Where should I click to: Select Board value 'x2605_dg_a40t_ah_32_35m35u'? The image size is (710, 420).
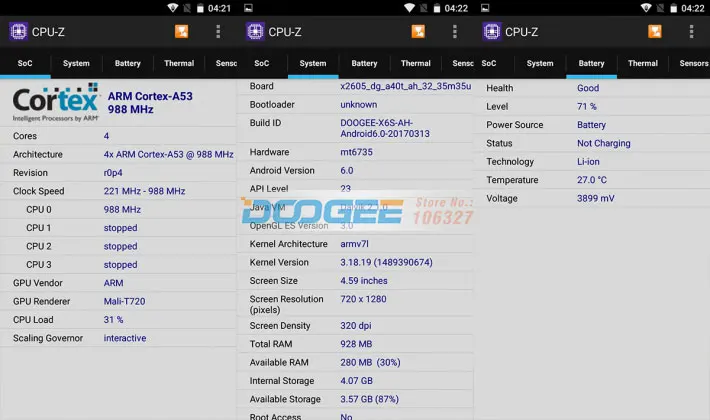(x=406, y=86)
